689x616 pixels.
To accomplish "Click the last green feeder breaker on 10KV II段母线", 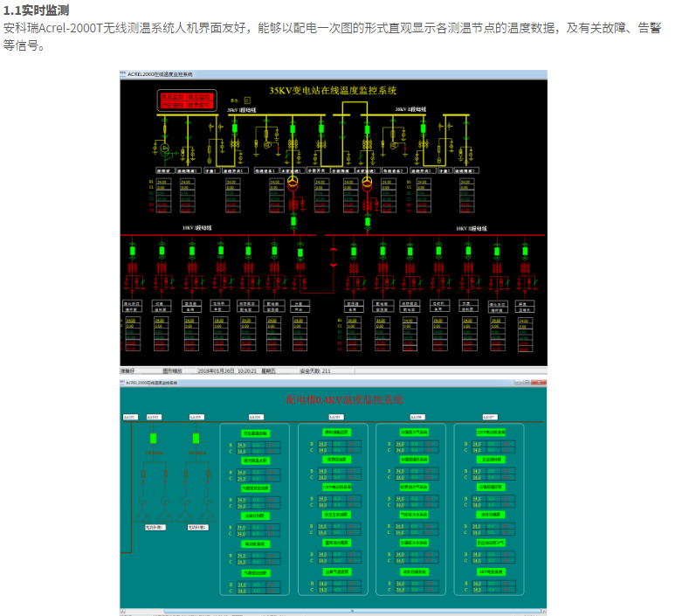I will (525, 251).
